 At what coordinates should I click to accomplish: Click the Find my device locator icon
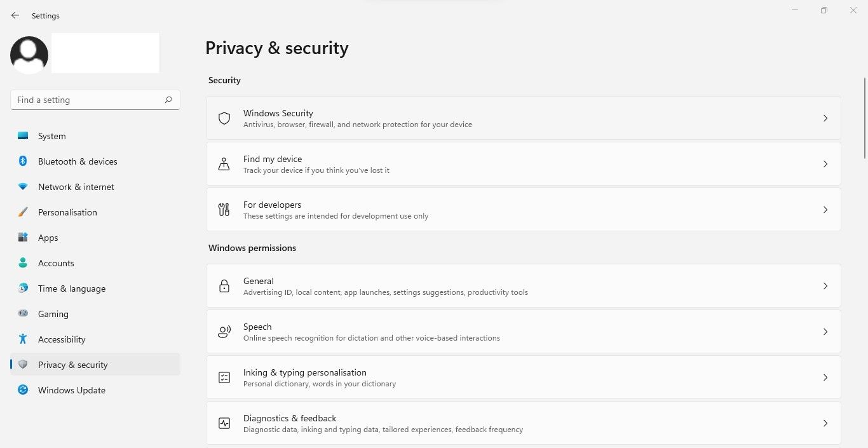click(224, 164)
